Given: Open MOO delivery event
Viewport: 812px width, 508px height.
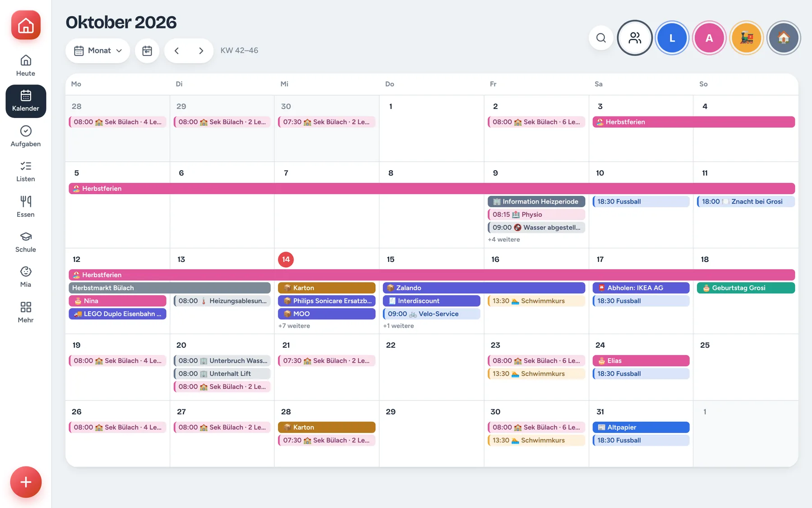Looking at the screenshot, I should (327, 314).
